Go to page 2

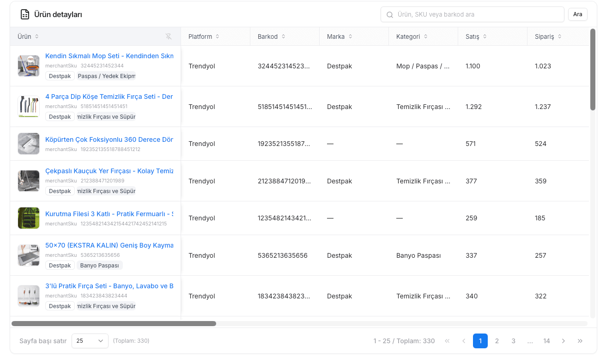click(x=497, y=341)
